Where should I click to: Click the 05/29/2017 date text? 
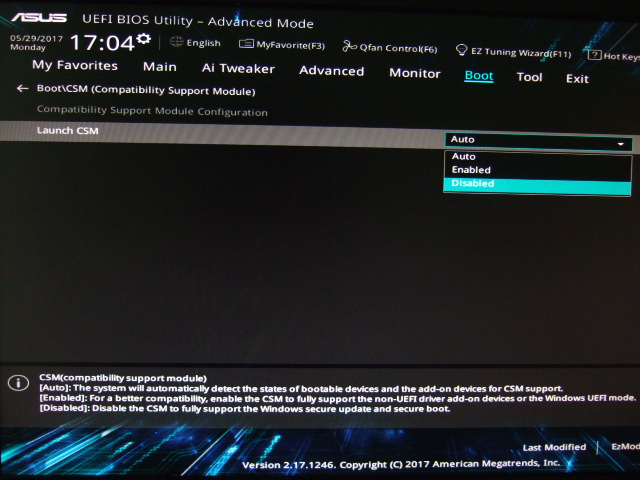pyautogui.click(x=36, y=38)
